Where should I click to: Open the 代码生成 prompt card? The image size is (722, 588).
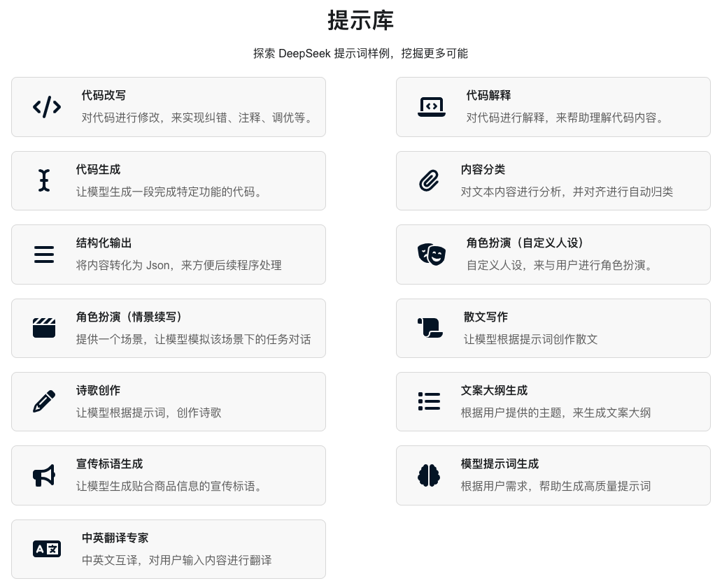[168, 180]
